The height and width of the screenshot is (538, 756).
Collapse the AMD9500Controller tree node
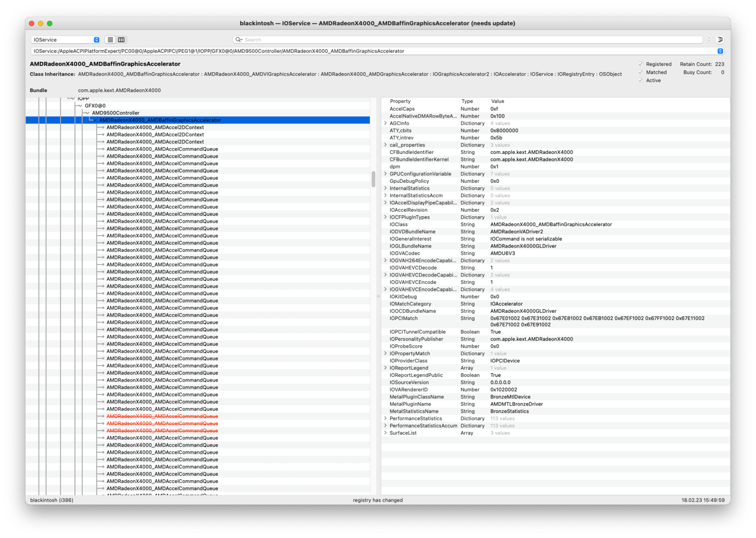coord(87,113)
